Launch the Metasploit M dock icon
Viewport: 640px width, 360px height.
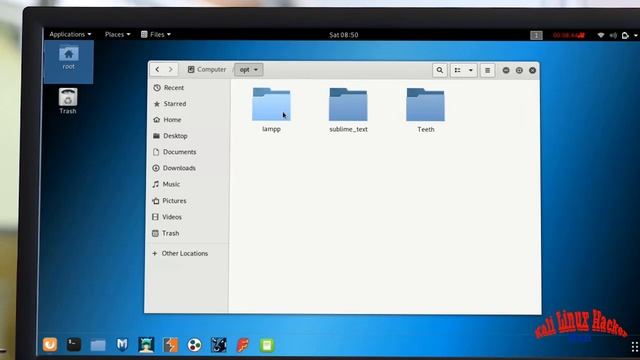pyautogui.click(x=122, y=344)
